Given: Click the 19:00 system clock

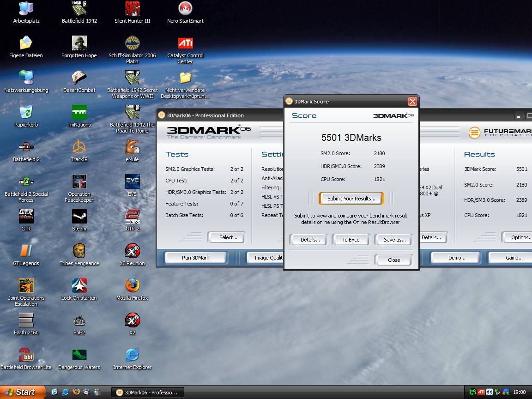Looking at the screenshot, I should tap(520, 392).
